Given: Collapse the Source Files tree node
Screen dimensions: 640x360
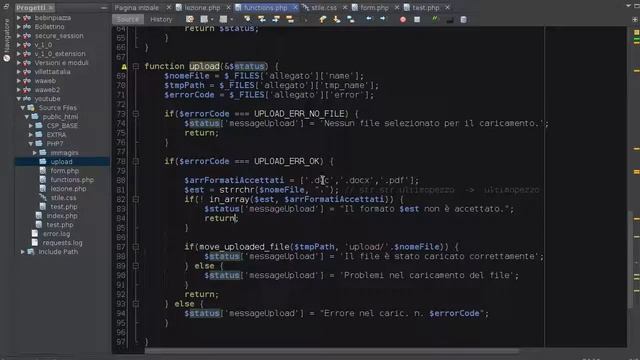Looking at the screenshot, I should 23,108.
